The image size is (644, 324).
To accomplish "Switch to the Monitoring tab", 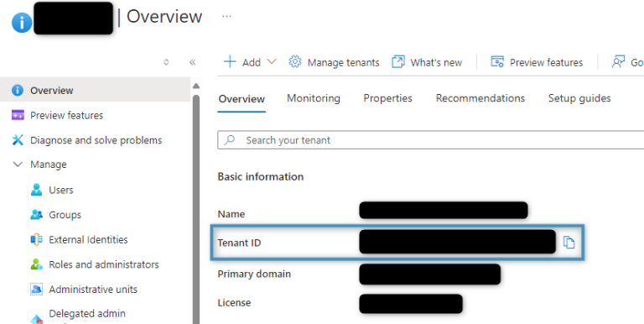I will coord(314,98).
